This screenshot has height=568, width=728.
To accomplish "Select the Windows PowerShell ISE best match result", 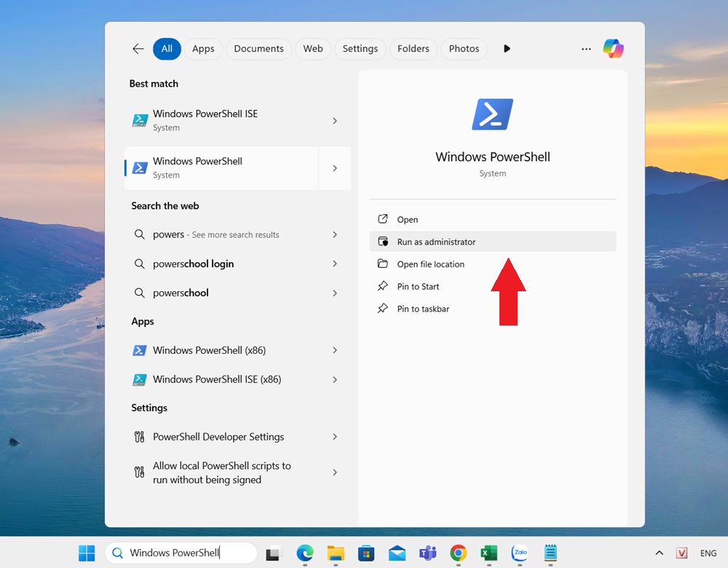I will click(221, 120).
